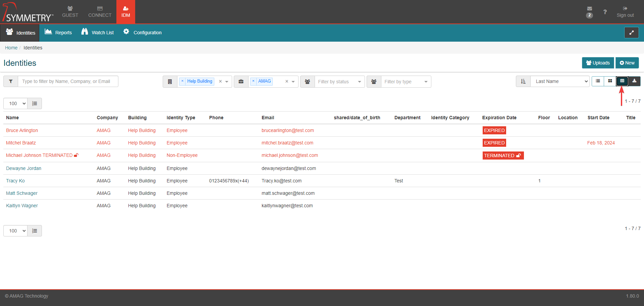Click the bottom numbered list icon button
644x306 pixels.
35,231
